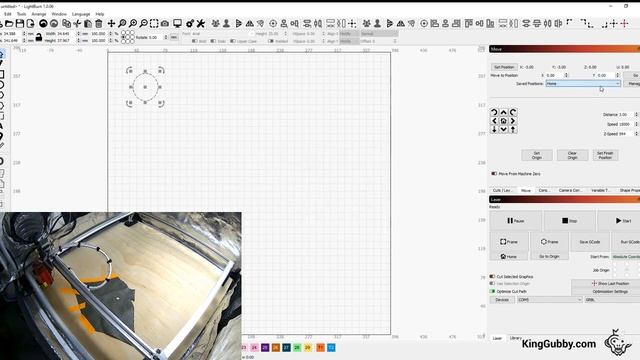Viewport: 640px width, 360px height.
Task: Open the Window menu
Action: [59, 14]
